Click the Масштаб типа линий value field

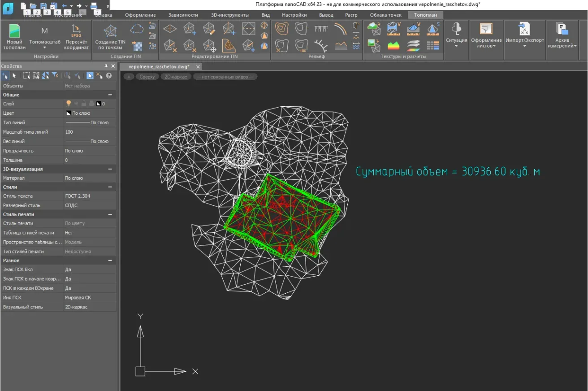tap(90, 132)
